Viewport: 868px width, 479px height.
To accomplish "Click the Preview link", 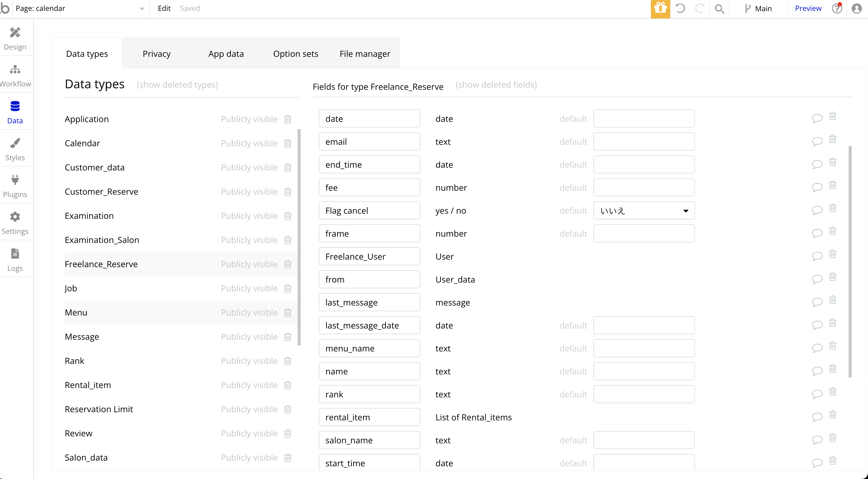I will tap(808, 9).
